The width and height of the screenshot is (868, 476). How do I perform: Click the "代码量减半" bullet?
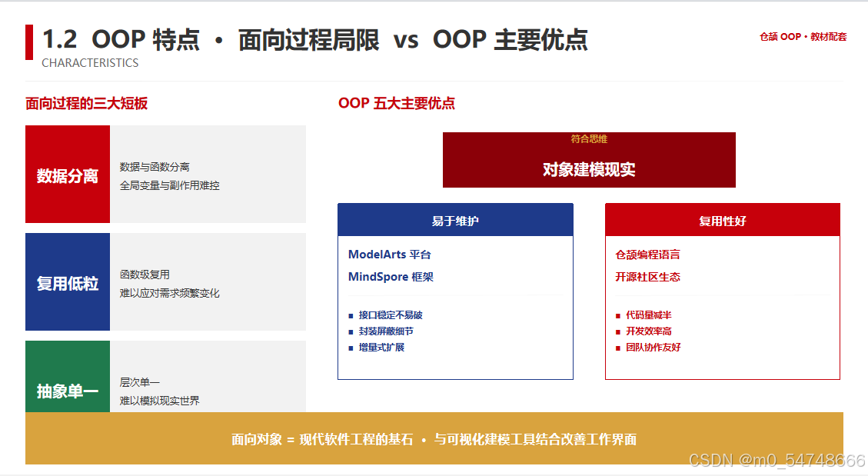click(648, 315)
